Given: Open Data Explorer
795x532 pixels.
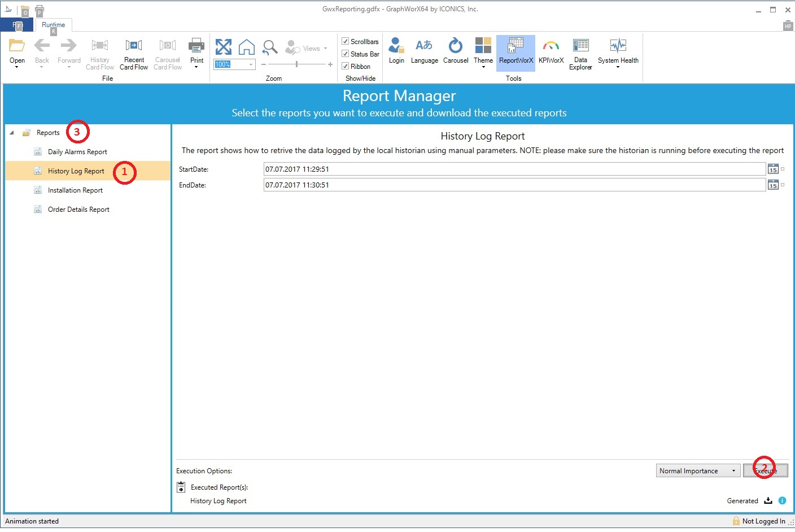Looking at the screenshot, I should (x=580, y=54).
